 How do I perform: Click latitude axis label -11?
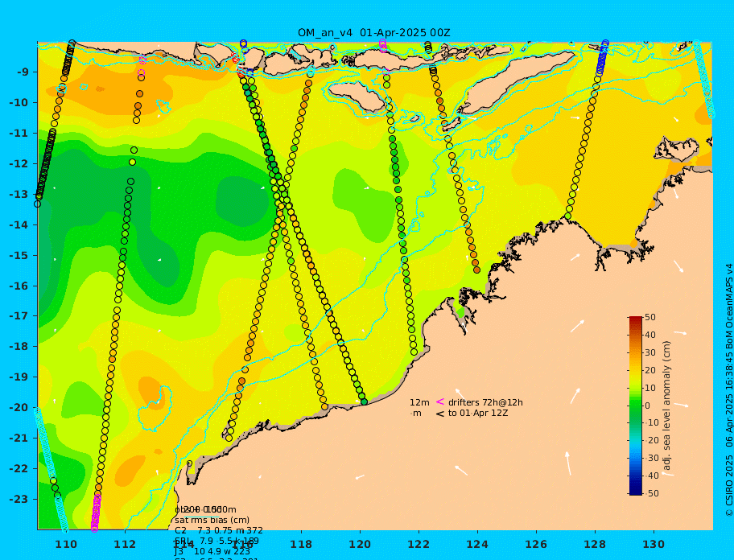[x=20, y=134]
